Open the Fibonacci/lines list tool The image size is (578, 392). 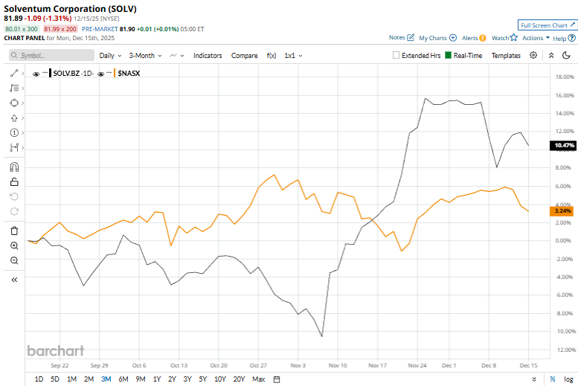pyautogui.click(x=14, y=88)
